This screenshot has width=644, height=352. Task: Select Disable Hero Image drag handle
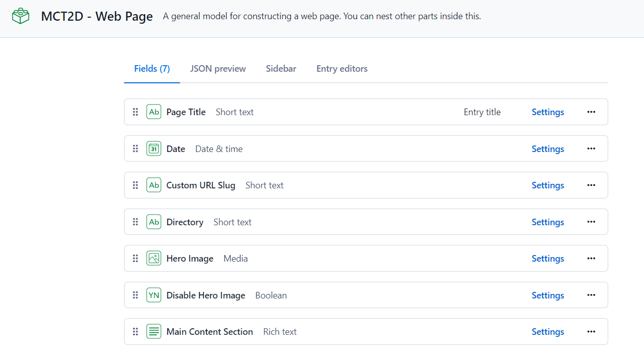[135, 295]
